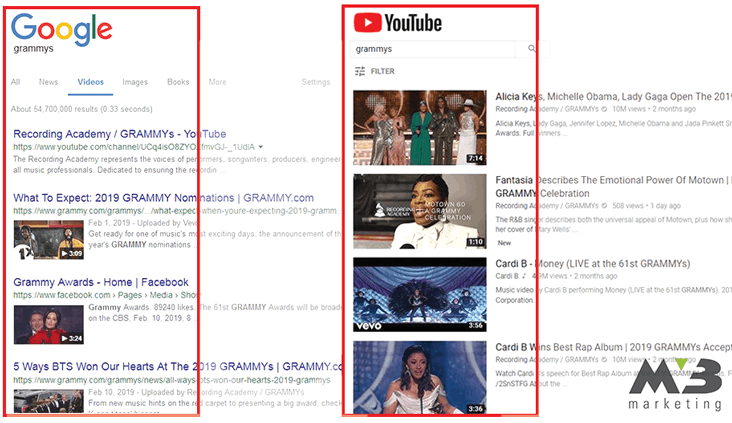
Task: Click the Google logo
Action: coord(62,29)
